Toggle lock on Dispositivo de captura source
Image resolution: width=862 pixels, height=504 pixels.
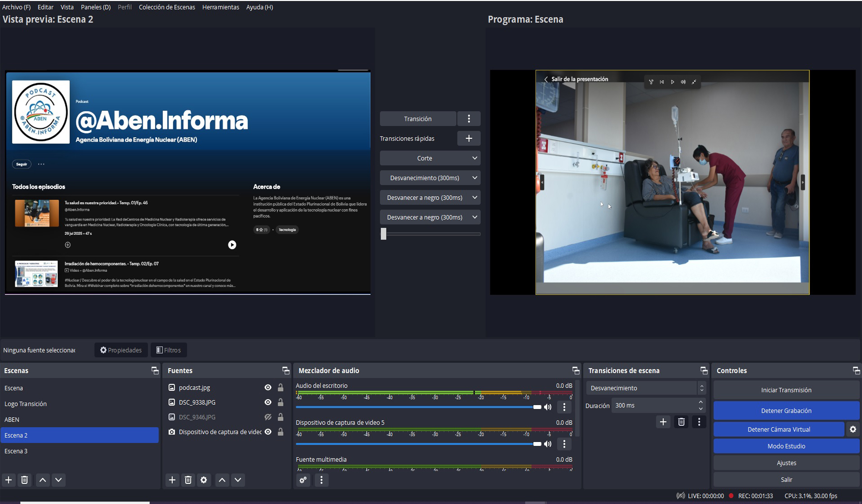coord(281,432)
